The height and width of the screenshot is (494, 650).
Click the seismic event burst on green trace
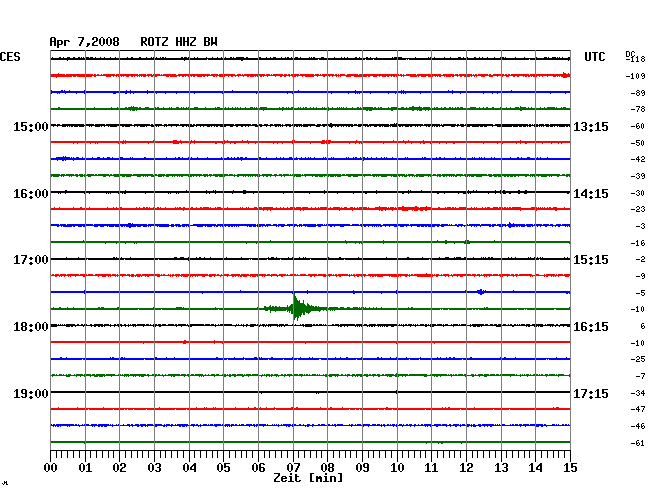296,308
